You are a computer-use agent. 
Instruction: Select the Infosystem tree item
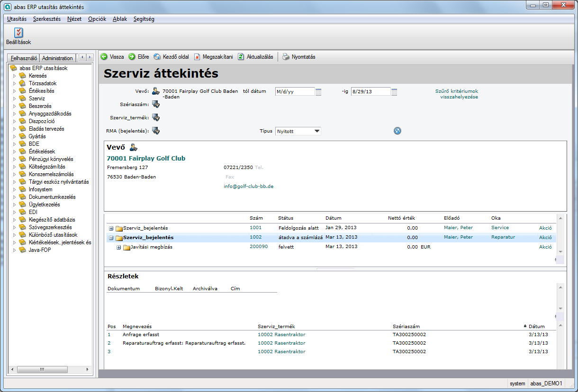[x=41, y=189]
